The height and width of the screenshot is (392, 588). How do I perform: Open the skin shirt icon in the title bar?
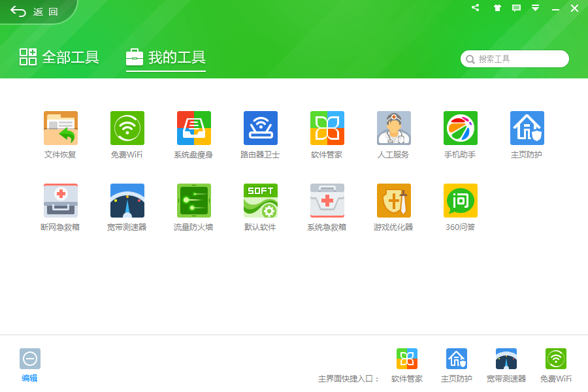tap(497, 8)
